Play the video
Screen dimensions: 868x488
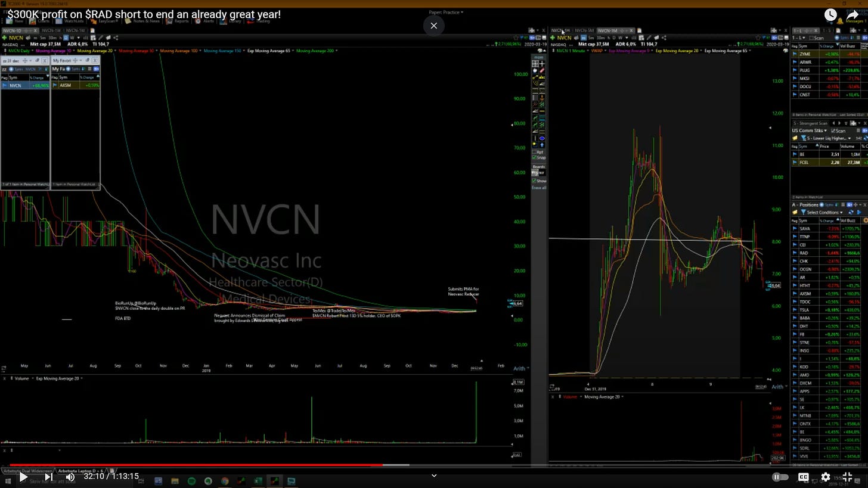tap(23, 477)
